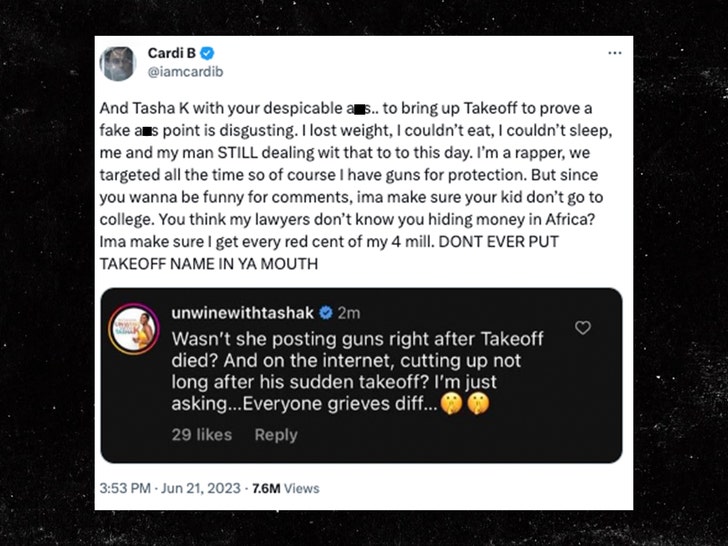Like the unwinewithtashak comment with the heart

click(583, 328)
